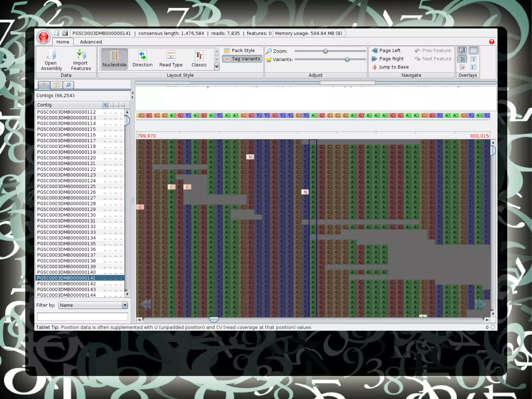Select contig PGSC0003DMB000000125 in list
The height and width of the screenshot is (399, 532).
[66, 186]
